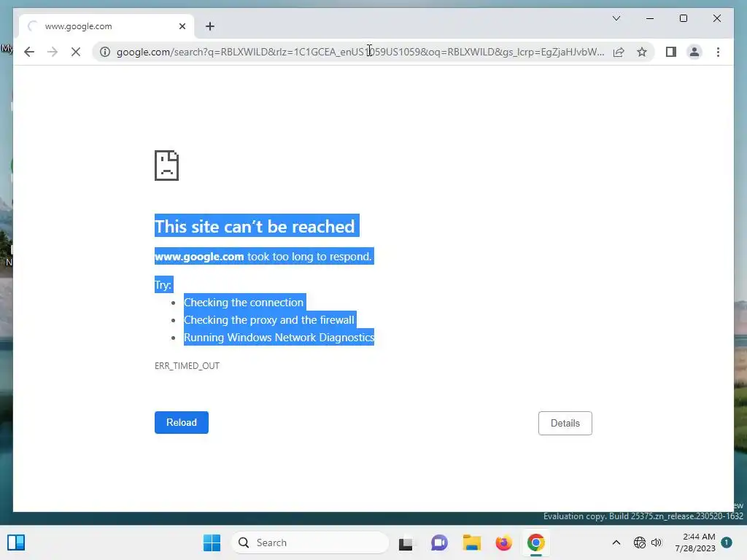Open Task View on taskbar
Image resolution: width=747 pixels, height=560 pixels.
pyautogui.click(x=406, y=542)
